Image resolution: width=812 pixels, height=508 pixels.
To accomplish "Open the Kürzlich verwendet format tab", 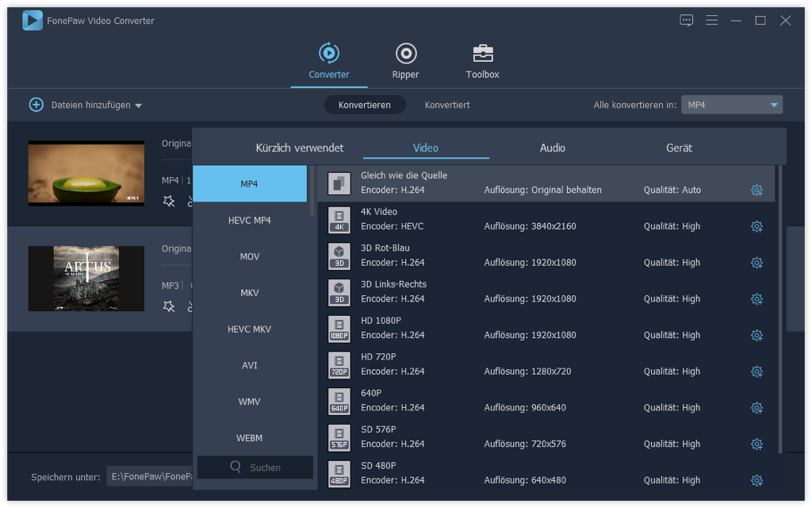I will (299, 148).
